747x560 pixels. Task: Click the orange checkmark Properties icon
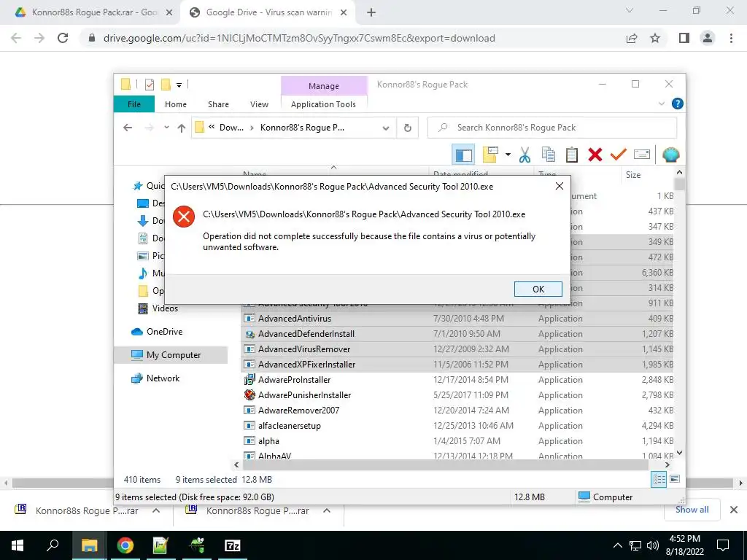point(619,155)
